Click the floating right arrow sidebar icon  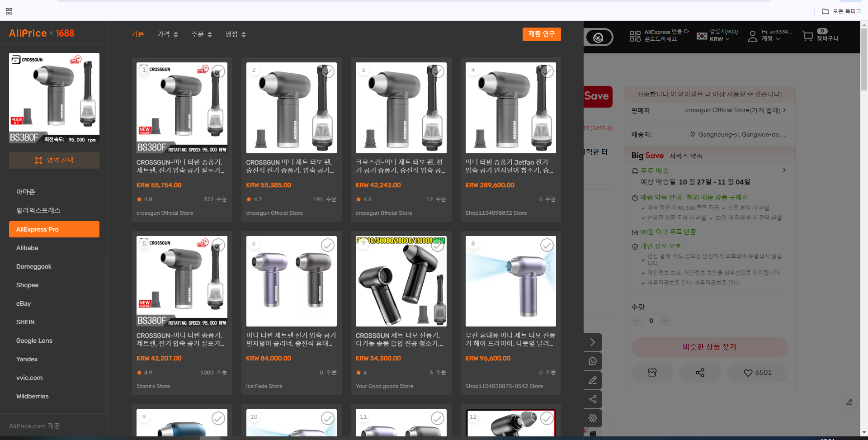click(x=592, y=342)
